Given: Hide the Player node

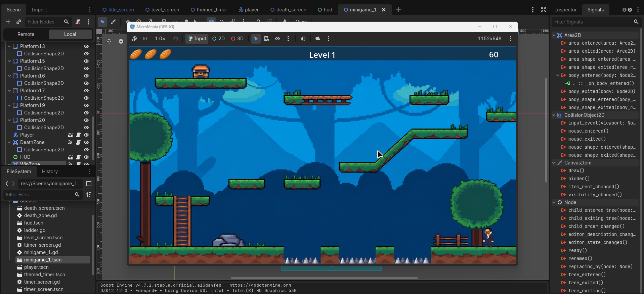Looking at the screenshot, I should coord(86,135).
